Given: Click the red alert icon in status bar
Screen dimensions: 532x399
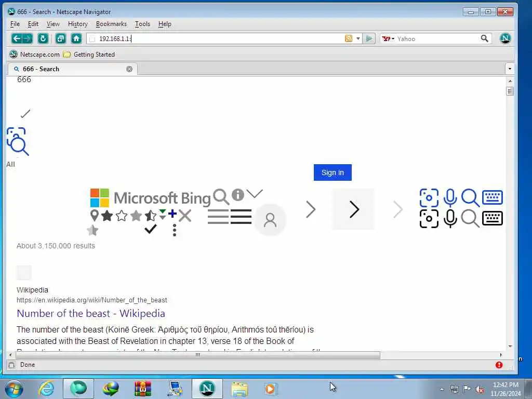Looking at the screenshot, I should click(499, 365).
